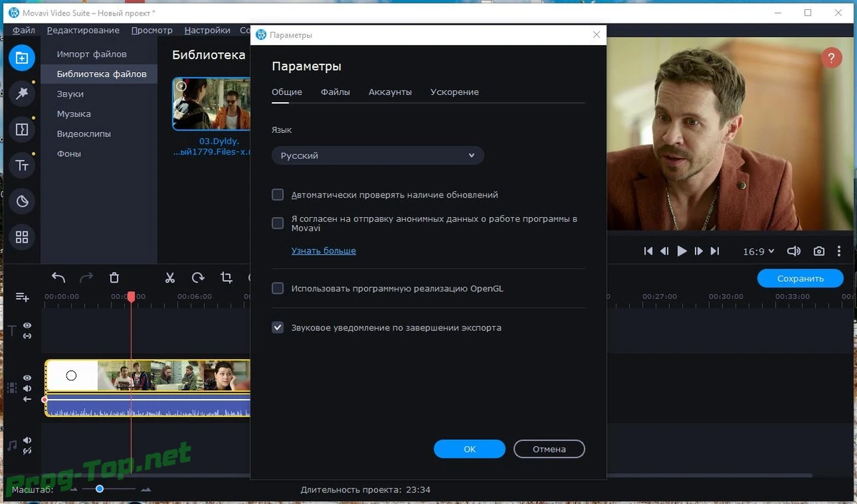Toggle title track visibility eye
This screenshot has width=857, height=504.
click(27, 326)
